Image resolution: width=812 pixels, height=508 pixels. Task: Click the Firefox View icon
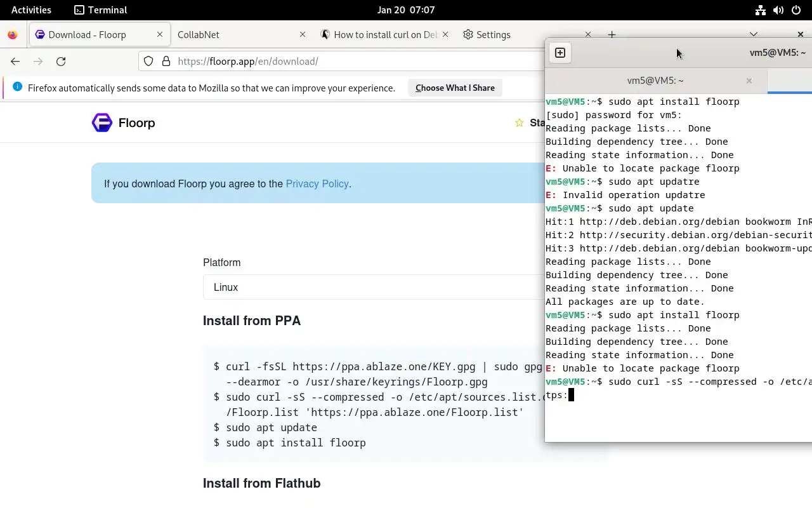pyautogui.click(x=13, y=35)
